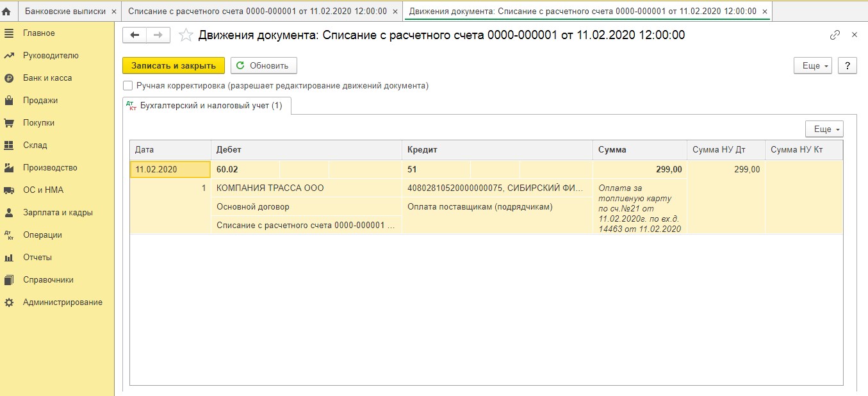Go back with the left arrow button
This screenshot has height=396, width=868.
(x=135, y=35)
